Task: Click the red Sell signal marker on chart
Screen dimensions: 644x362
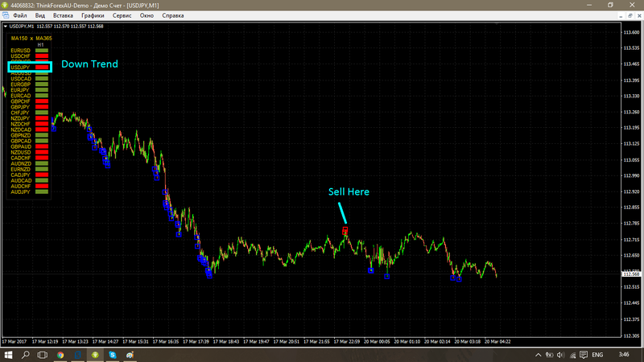Action: click(345, 231)
